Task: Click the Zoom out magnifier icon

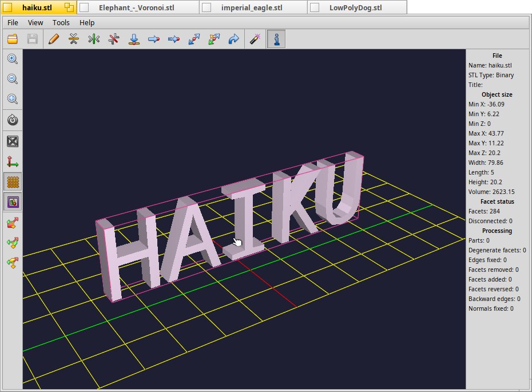Action: coord(13,79)
